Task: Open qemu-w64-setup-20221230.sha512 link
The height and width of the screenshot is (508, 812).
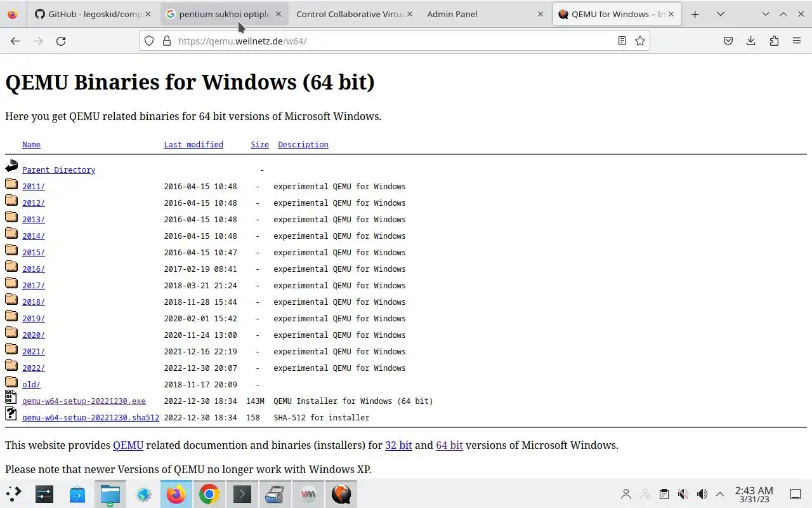Action: (91, 418)
